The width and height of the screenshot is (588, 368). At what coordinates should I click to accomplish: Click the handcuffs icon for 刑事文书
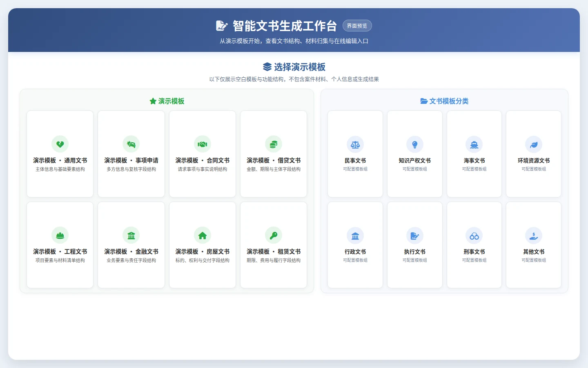click(474, 236)
